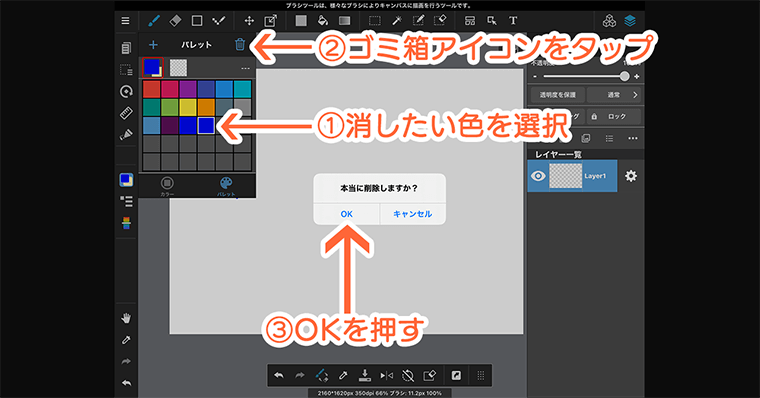Image resolution: width=760 pixels, height=398 pixels.
Task: Select the Operation cursor tool
Action: (492, 21)
